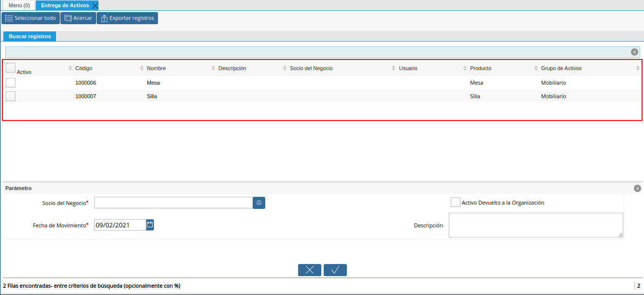Sort by Socio del Negocio column
This screenshot has height=295, width=644.
(x=311, y=68)
